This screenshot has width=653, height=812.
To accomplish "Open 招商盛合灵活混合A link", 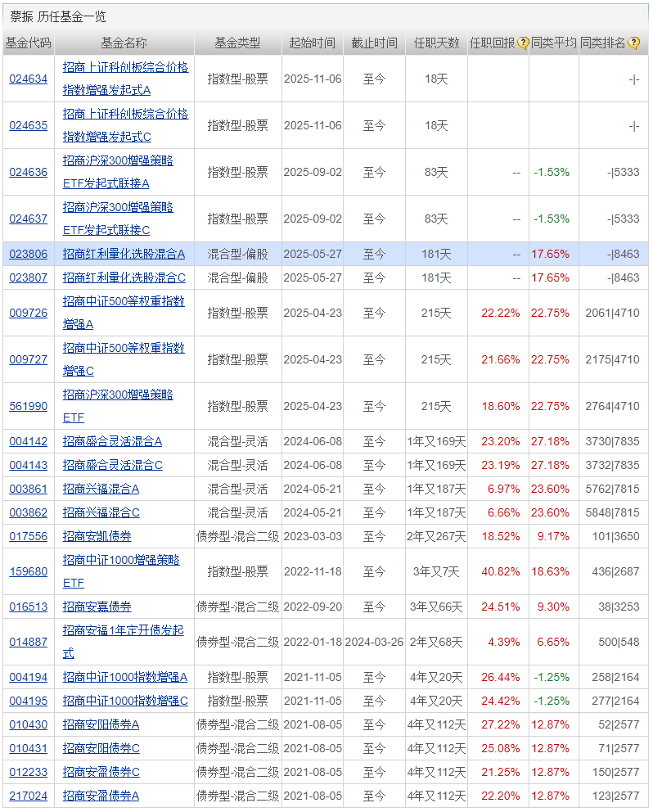I will point(112,441).
